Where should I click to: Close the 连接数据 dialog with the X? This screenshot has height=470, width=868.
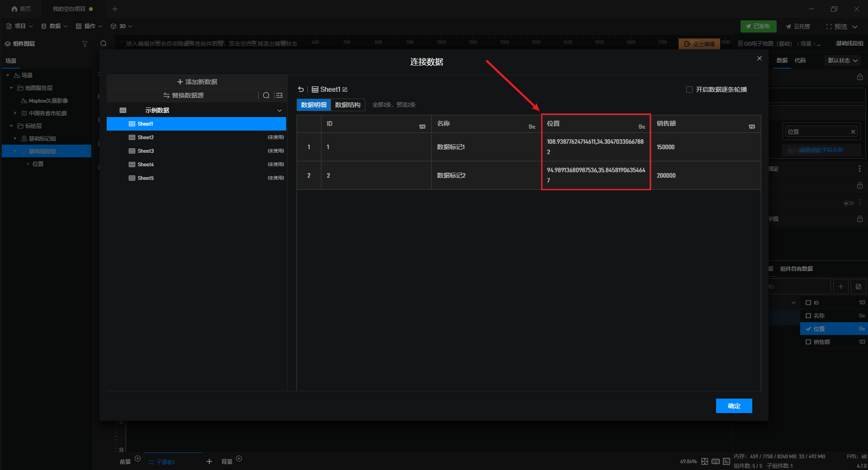759,58
